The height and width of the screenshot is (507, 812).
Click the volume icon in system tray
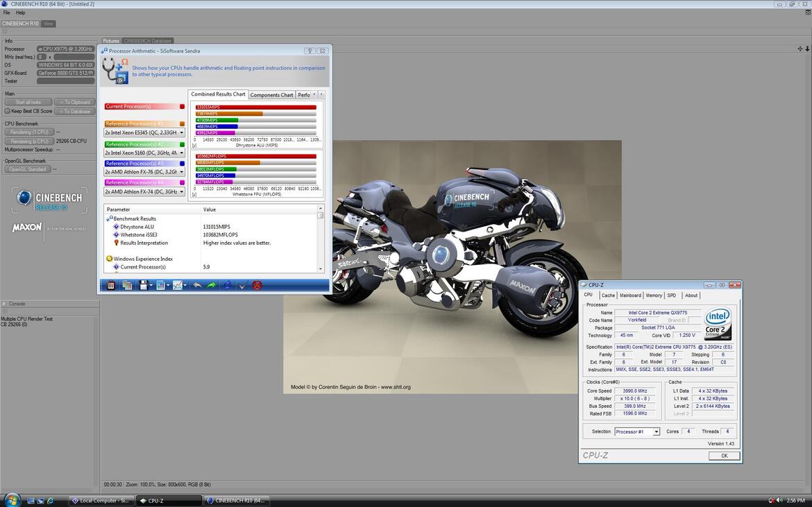tap(779, 500)
